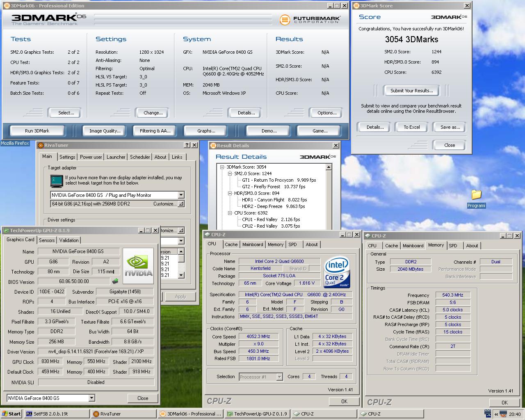Click the Filtering & AA... button
Screen dimensions: 525x420
[x=155, y=131]
